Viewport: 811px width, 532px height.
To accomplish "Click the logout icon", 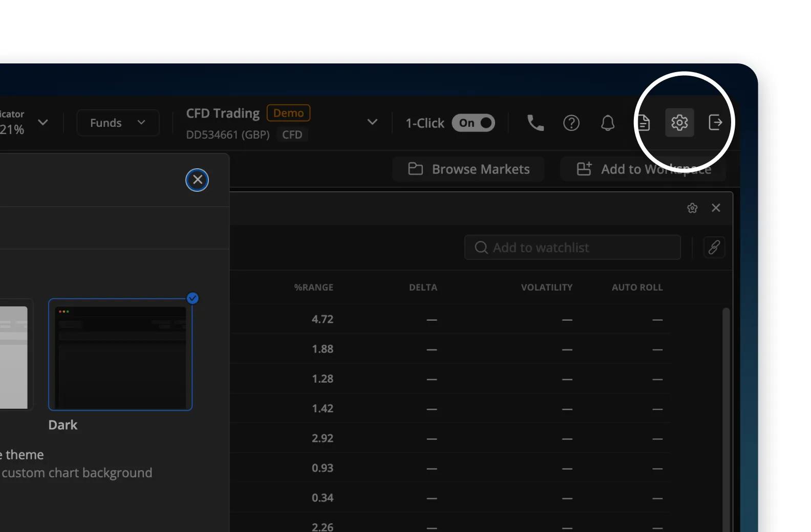I will pyautogui.click(x=715, y=122).
